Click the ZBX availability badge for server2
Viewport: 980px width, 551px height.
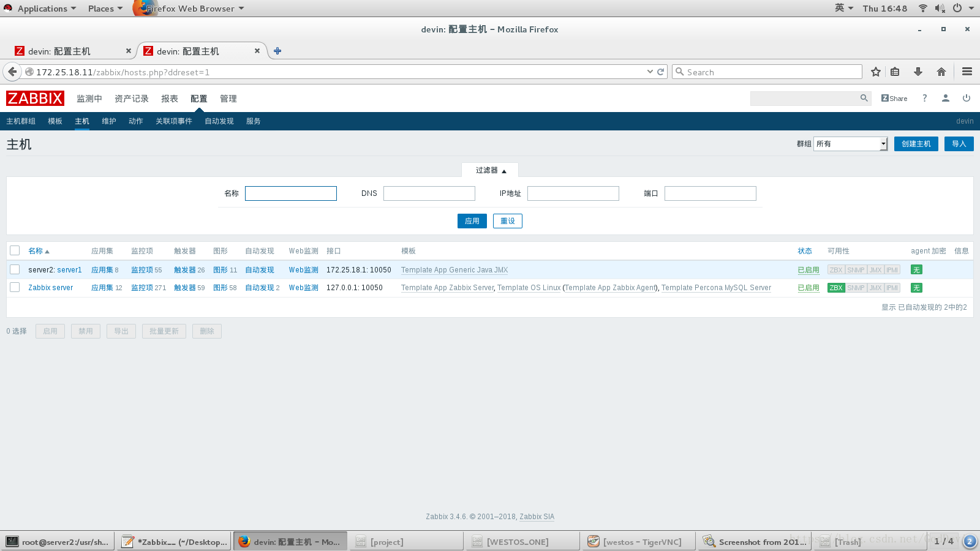(x=836, y=270)
